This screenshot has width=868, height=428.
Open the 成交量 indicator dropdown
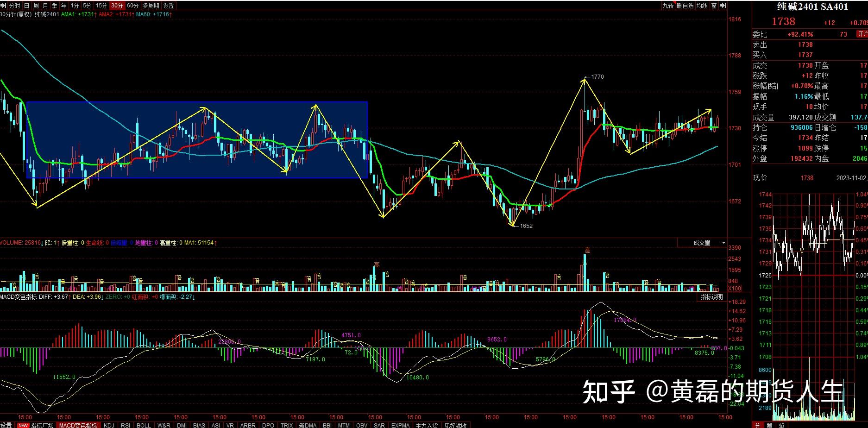(703, 243)
